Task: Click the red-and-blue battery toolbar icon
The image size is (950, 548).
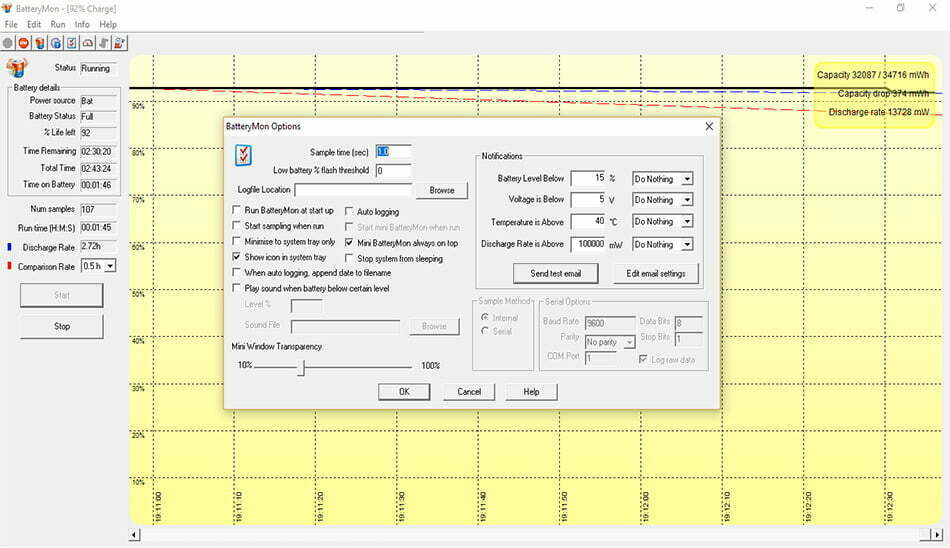Action: coord(39,43)
